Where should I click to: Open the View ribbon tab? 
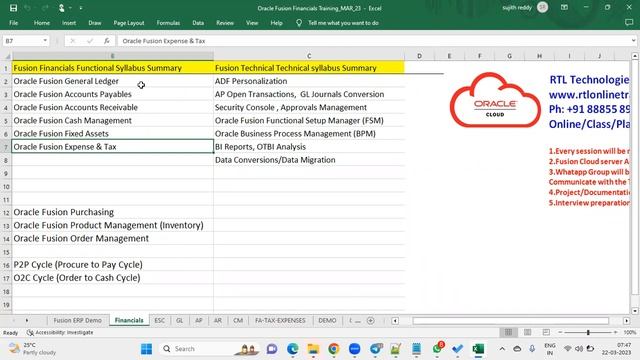tap(252, 23)
